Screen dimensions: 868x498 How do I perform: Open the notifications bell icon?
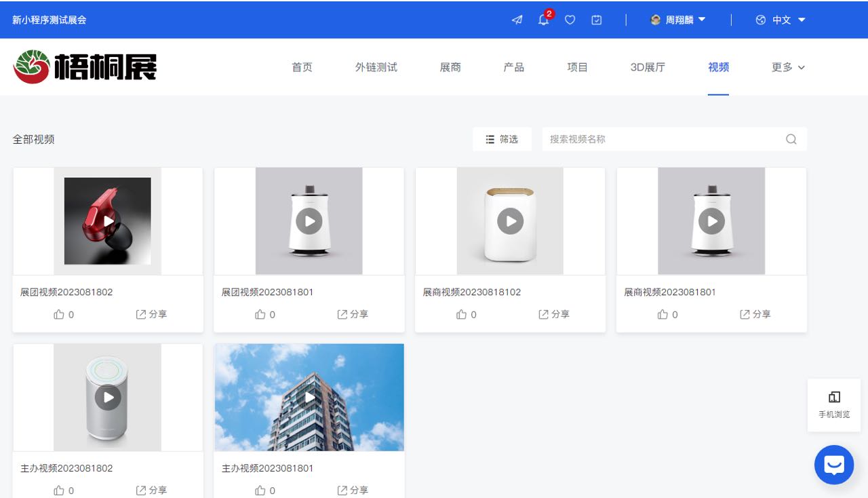coord(543,20)
